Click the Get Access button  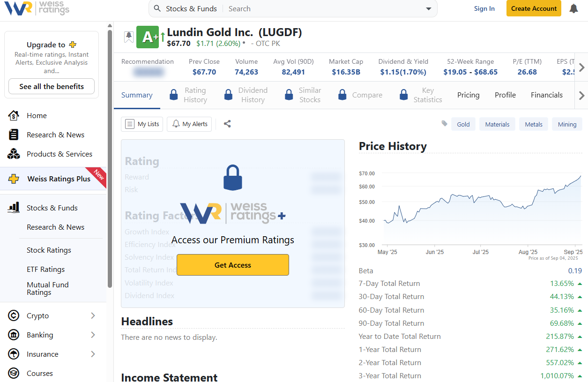[233, 265]
